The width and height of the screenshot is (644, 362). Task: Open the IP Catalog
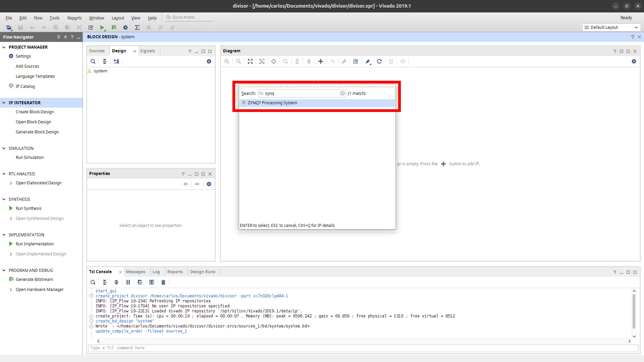coord(25,86)
